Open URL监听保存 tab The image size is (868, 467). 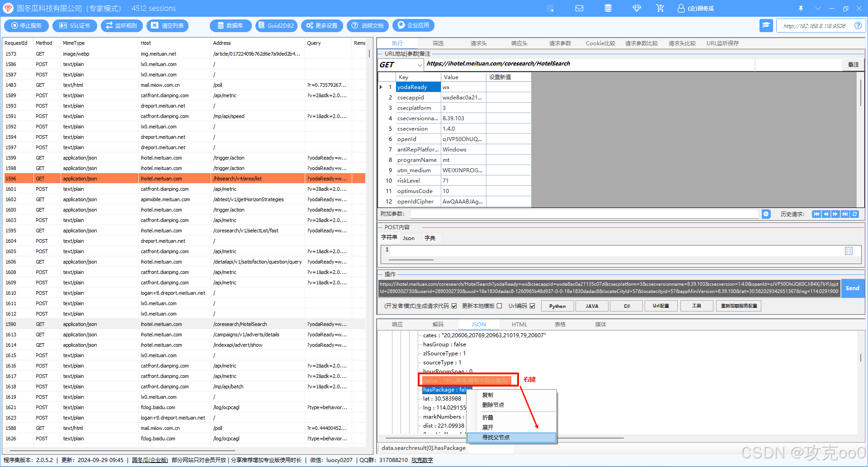722,43
